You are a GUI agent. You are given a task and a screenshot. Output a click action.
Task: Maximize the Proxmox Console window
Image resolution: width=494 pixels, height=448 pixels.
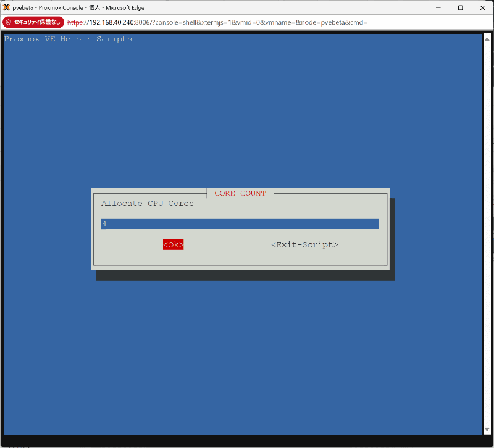coord(460,7)
